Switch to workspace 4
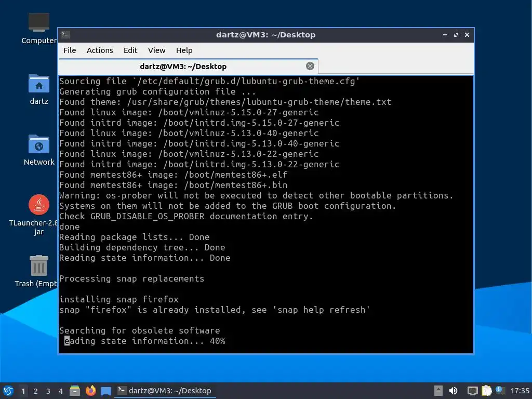The width and height of the screenshot is (532, 399). tap(61, 391)
